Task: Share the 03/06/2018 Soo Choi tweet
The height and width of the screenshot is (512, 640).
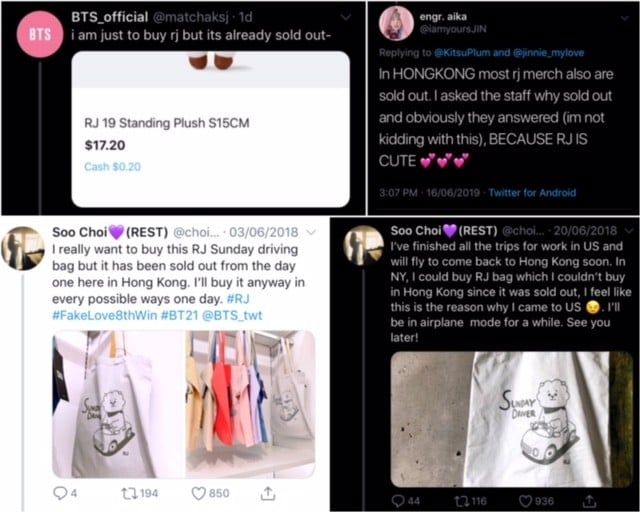Action: tap(268, 493)
